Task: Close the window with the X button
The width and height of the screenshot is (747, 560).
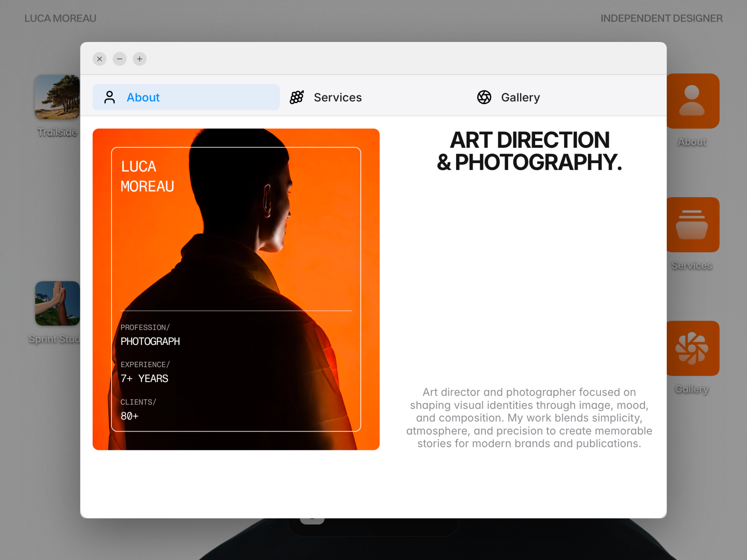Action: point(100,59)
